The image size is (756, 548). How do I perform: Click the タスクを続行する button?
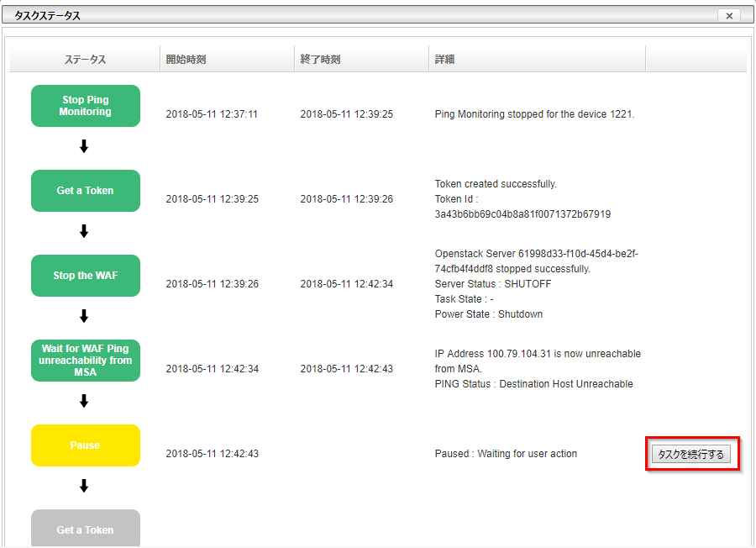[691, 454]
